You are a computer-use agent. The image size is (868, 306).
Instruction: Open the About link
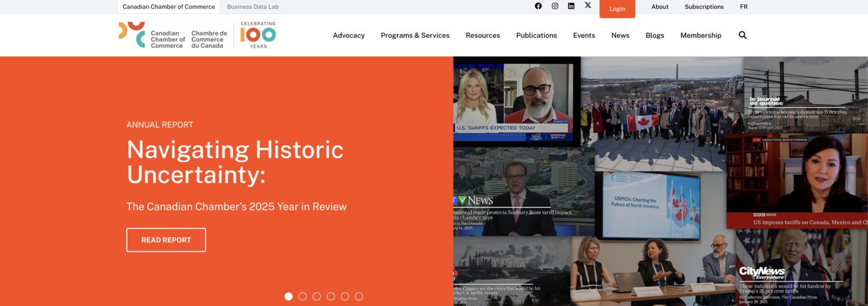point(660,7)
